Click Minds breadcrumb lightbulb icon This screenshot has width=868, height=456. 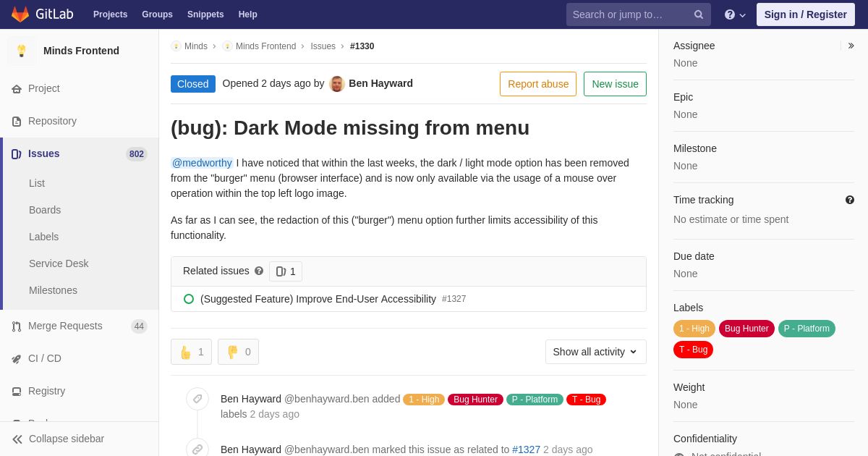[x=176, y=46]
